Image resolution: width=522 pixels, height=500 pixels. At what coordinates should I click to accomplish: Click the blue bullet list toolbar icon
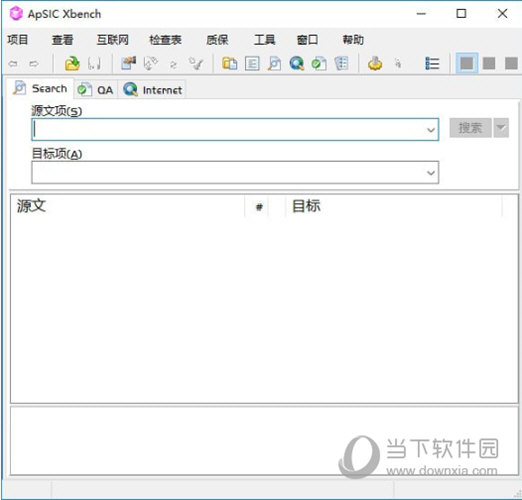pos(432,63)
